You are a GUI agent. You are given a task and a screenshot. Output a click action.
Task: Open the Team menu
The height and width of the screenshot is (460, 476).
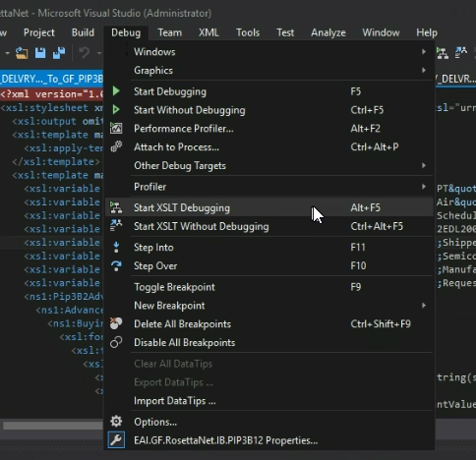point(170,32)
